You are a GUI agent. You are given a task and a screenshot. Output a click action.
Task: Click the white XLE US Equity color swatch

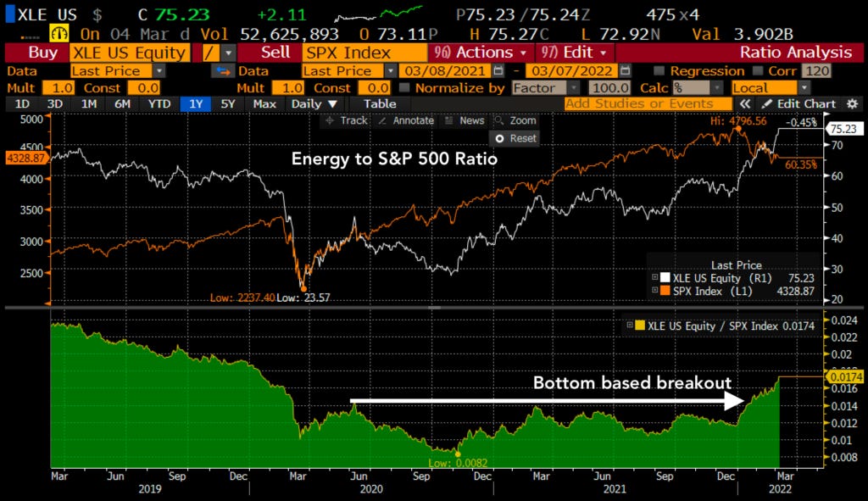point(665,277)
